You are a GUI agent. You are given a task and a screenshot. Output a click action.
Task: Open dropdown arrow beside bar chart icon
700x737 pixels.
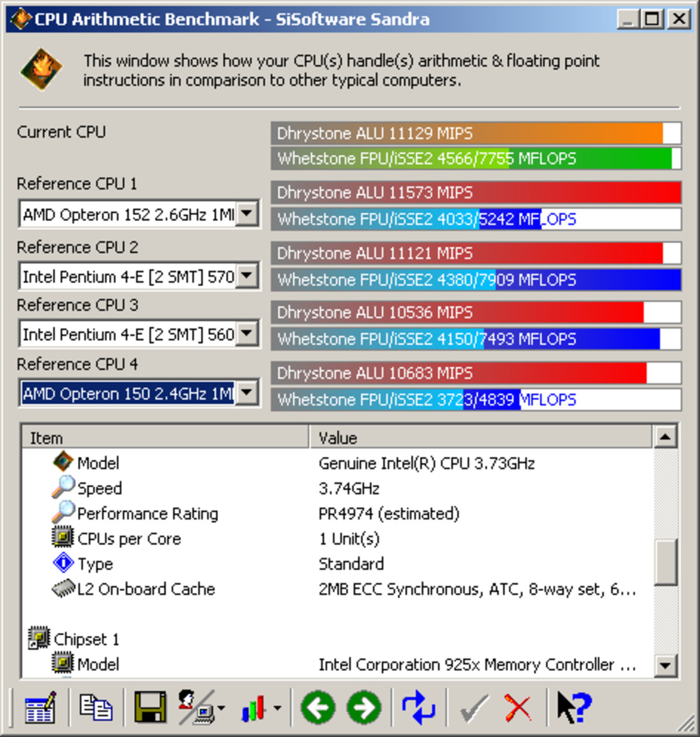tap(277, 707)
